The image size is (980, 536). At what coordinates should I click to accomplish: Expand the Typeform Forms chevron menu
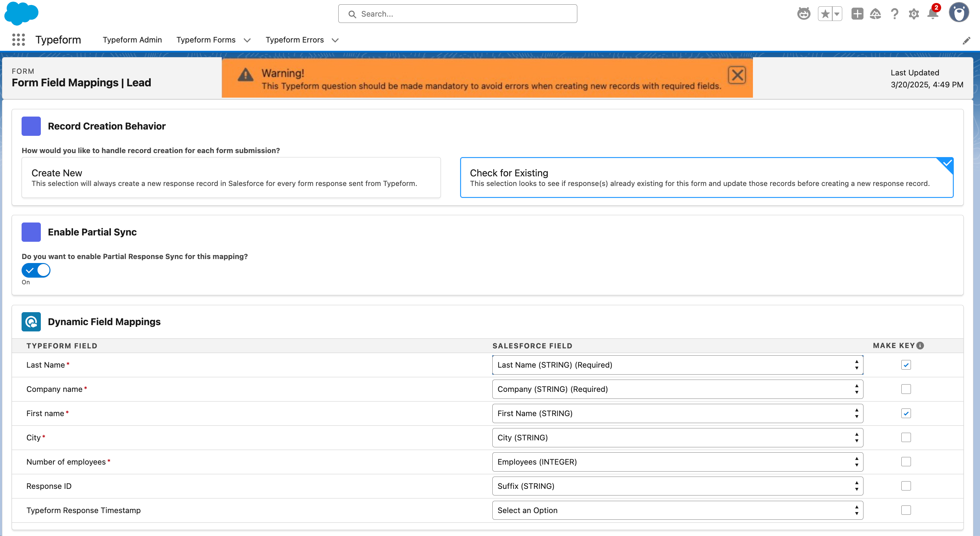tap(247, 40)
